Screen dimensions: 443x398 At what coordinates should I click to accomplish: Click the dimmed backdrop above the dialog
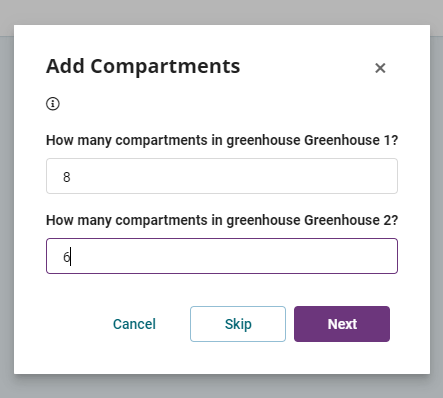tap(222, 12)
